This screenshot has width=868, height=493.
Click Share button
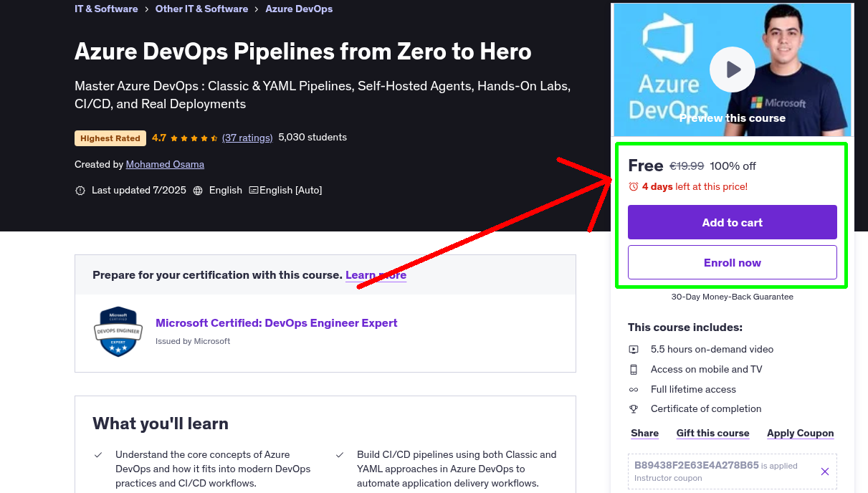pyautogui.click(x=645, y=434)
